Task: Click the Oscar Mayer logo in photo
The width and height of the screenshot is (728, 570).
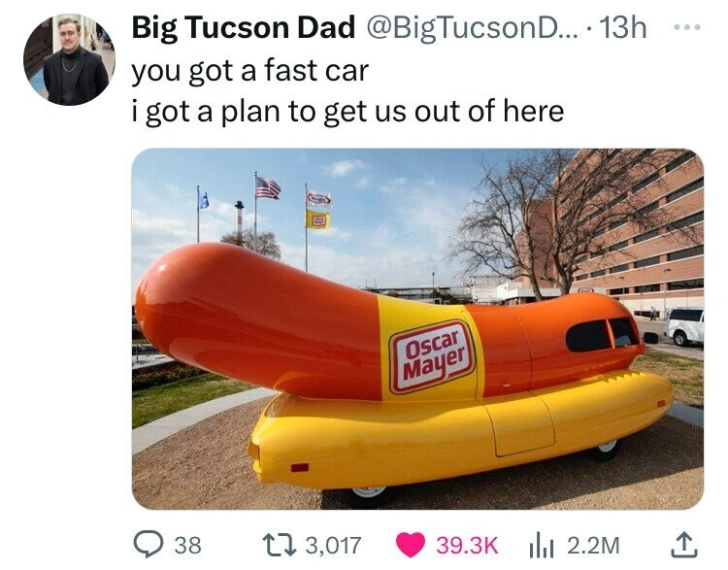Action: coord(433,356)
